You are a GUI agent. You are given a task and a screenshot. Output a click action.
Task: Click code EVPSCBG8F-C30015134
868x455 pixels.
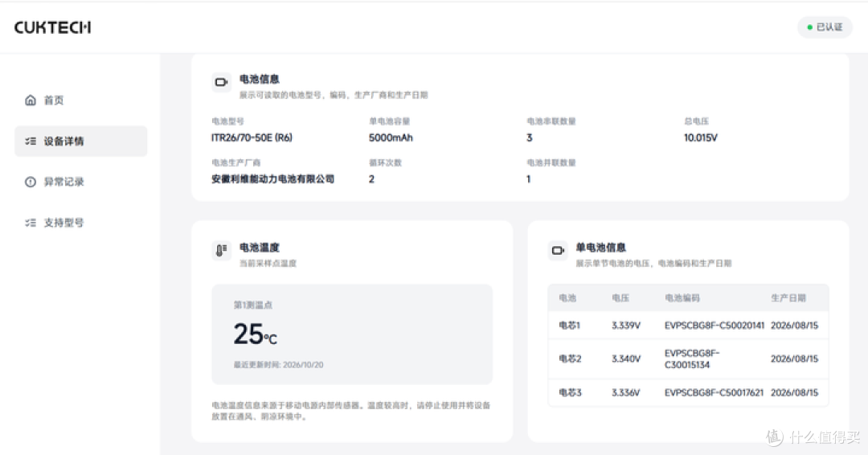[692, 359]
